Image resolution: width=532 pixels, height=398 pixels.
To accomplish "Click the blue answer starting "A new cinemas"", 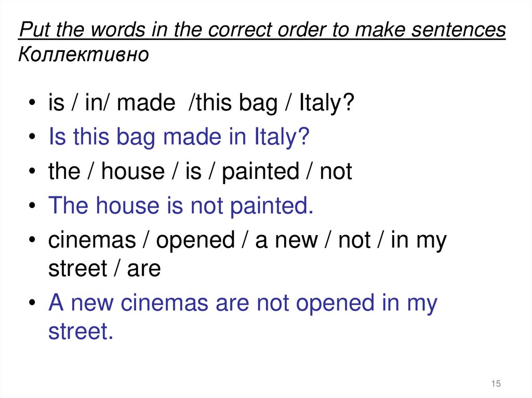I will click(243, 303).
